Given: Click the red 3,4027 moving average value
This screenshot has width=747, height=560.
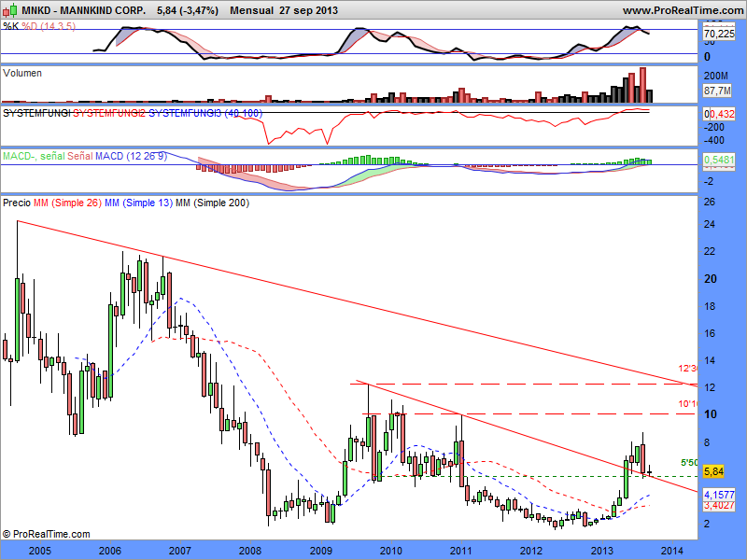Looking at the screenshot, I should pyautogui.click(x=719, y=505).
